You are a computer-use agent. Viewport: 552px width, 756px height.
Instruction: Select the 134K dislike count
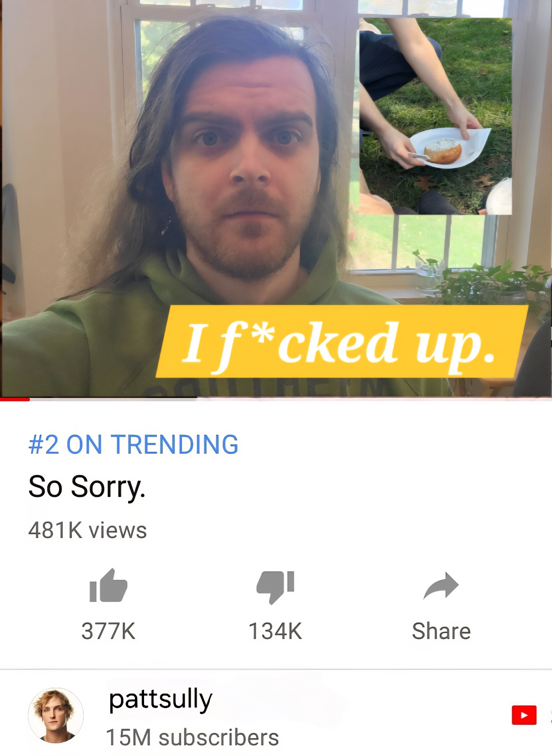275,631
